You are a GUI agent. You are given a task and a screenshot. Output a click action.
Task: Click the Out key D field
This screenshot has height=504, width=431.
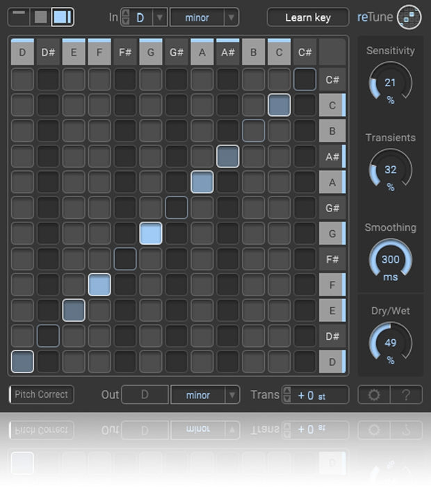(145, 394)
